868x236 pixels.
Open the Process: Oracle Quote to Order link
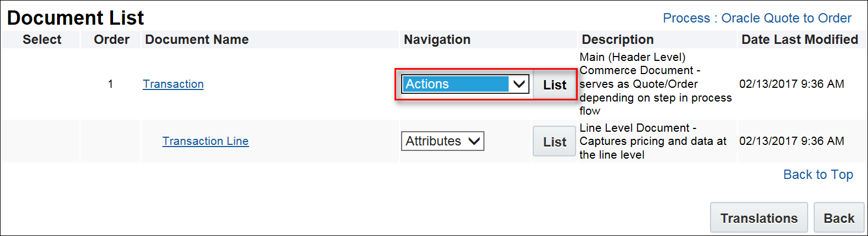pyautogui.click(x=757, y=18)
